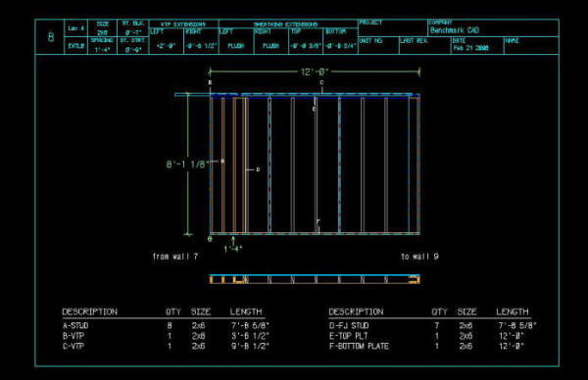Select the wall number 8 in title block

tap(51, 36)
